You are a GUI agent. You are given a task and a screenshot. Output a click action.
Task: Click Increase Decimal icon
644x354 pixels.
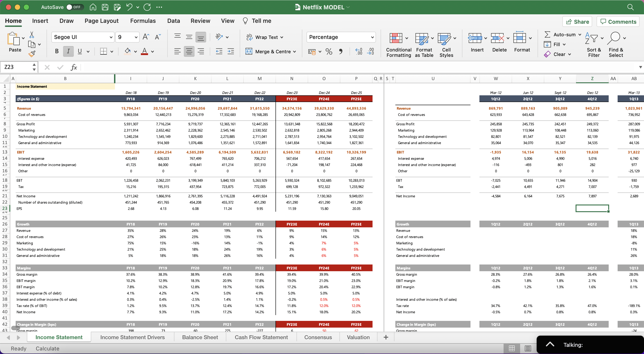[359, 51]
